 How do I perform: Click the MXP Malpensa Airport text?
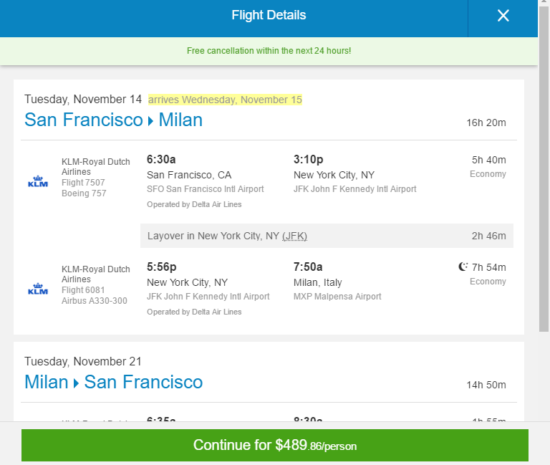[337, 296]
